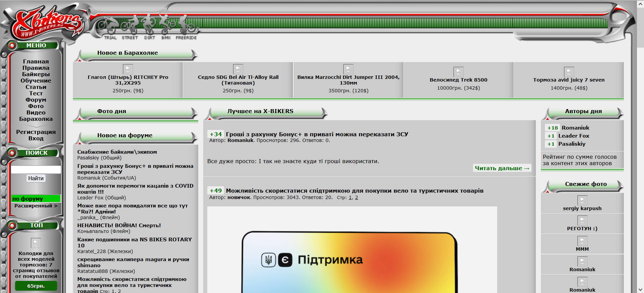
Task: Open the sergiy karpush fresh photo
Action: (x=583, y=200)
